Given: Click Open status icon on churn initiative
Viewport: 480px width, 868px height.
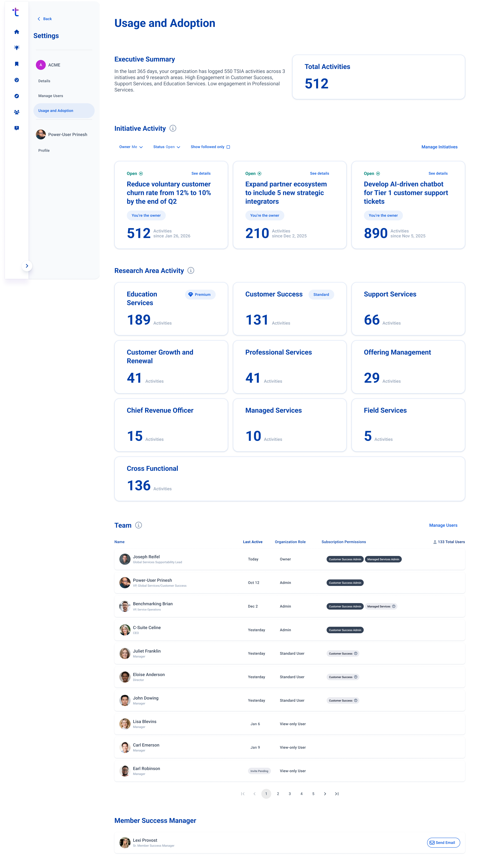Looking at the screenshot, I should click(141, 174).
